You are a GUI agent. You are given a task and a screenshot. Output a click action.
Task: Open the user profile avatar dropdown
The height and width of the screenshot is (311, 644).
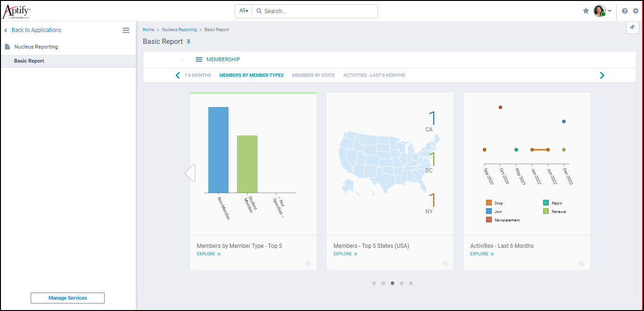(602, 11)
